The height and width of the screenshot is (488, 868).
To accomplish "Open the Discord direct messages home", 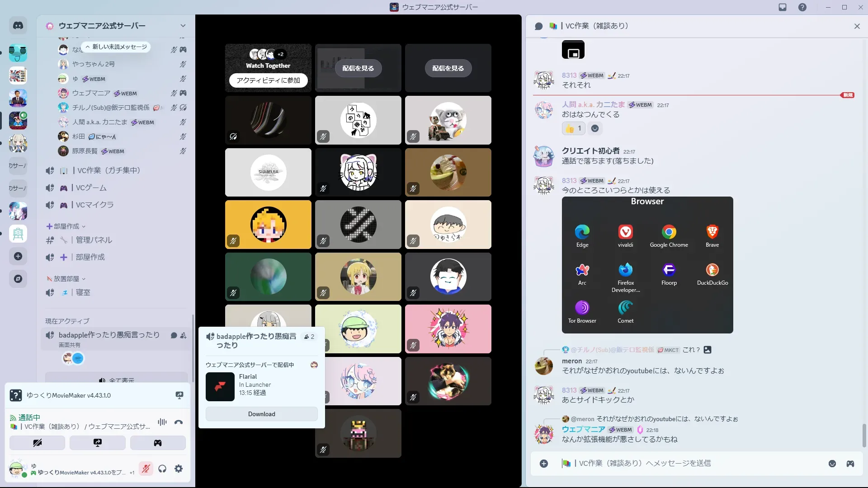I will (x=18, y=26).
